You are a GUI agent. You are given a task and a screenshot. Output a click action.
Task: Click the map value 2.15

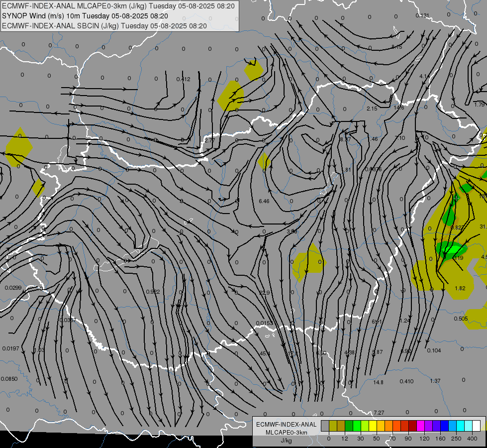pos(372,109)
